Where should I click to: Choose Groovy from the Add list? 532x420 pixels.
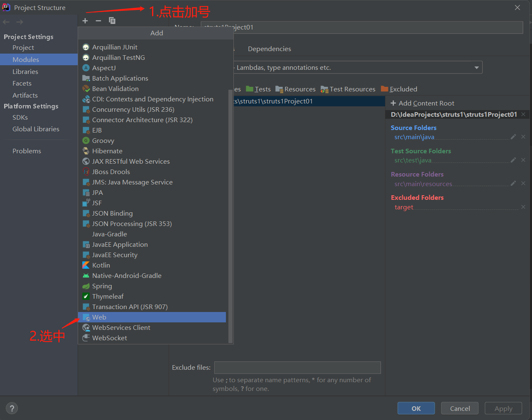click(152, 141)
